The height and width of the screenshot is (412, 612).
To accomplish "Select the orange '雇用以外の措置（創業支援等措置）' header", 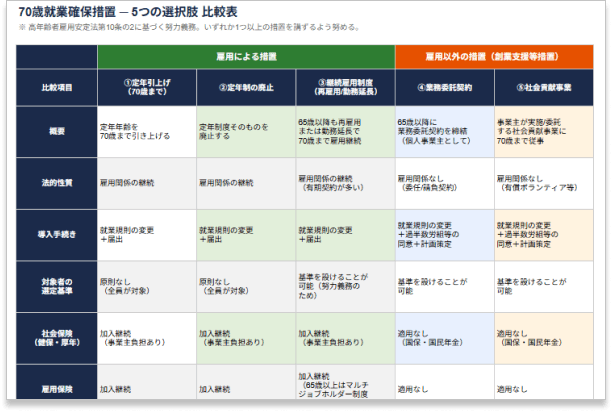I will pos(494,57).
